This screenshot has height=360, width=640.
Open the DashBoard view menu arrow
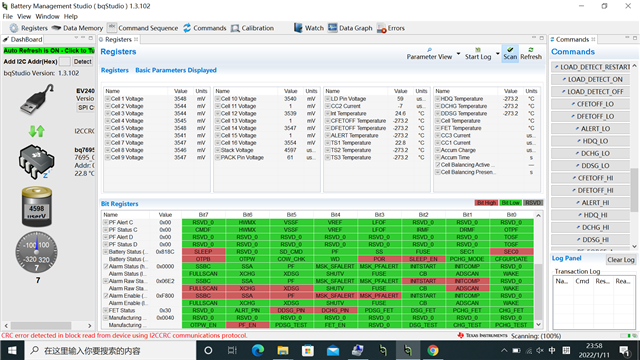[x=76, y=38]
